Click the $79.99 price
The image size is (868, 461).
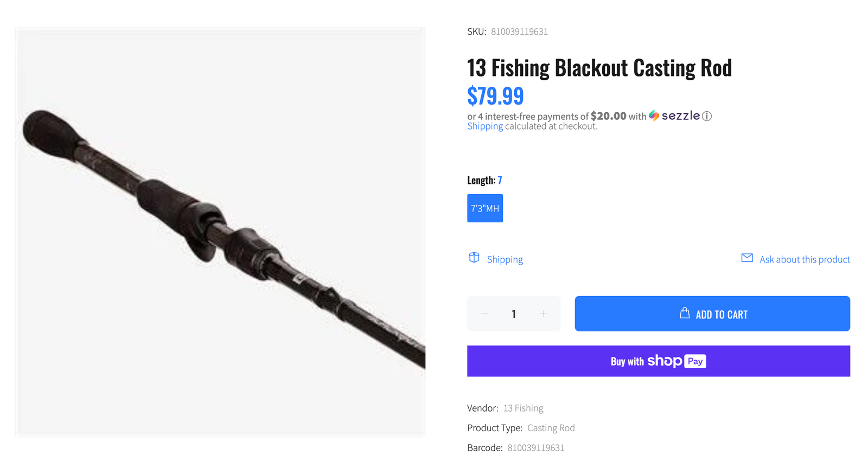point(495,96)
